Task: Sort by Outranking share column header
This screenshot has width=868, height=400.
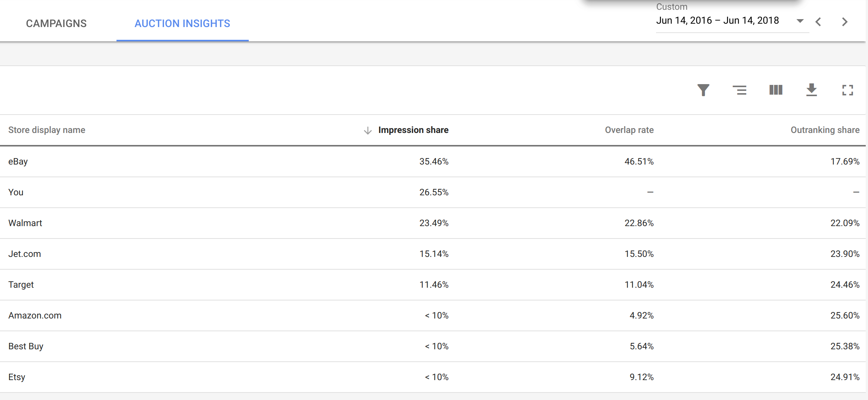Action: tap(825, 130)
